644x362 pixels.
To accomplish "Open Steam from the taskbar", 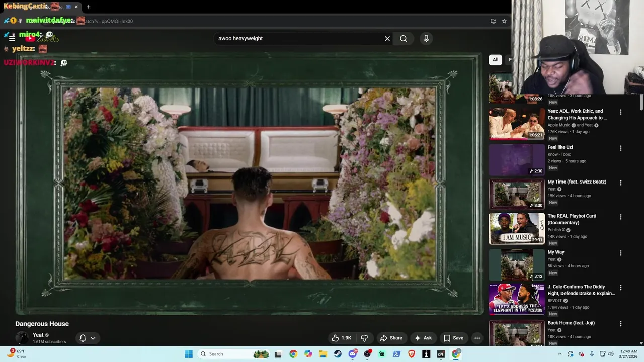I will click(x=338, y=354).
